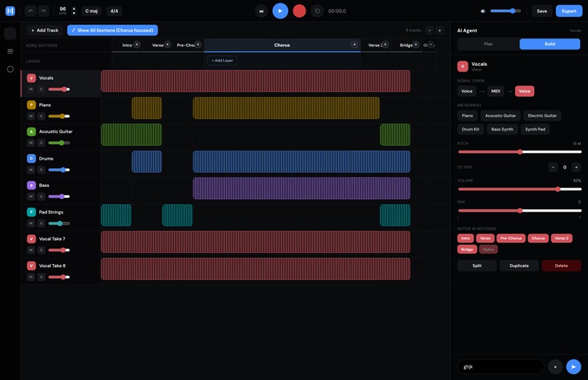Decrease BPM with down arrow
The width and height of the screenshot is (588, 380).
point(74,13)
